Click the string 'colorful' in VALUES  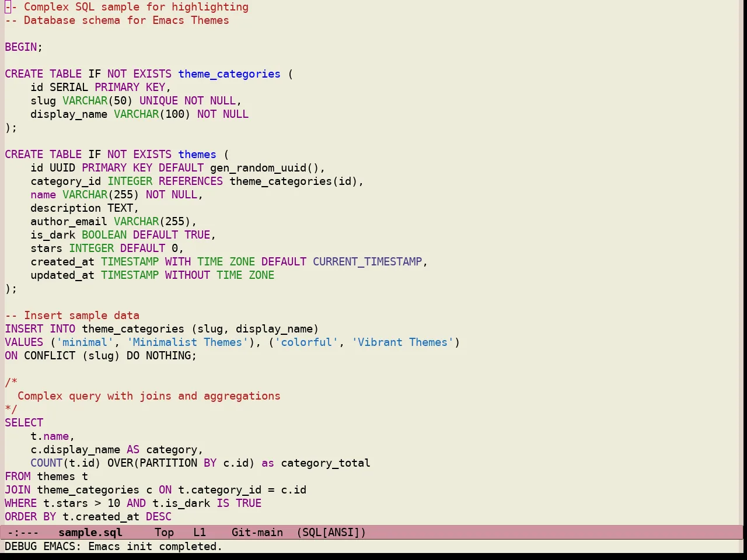point(306,342)
